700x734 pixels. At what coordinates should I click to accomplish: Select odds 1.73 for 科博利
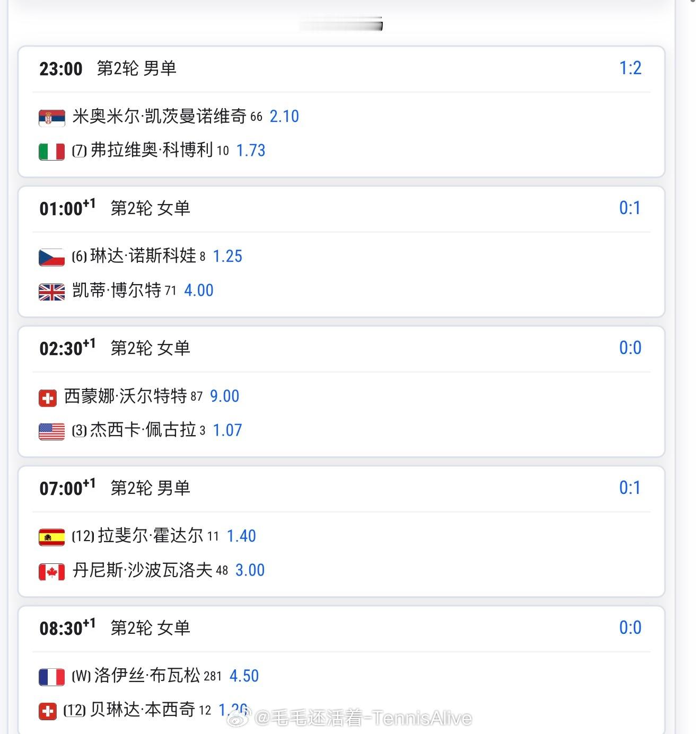[251, 151]
